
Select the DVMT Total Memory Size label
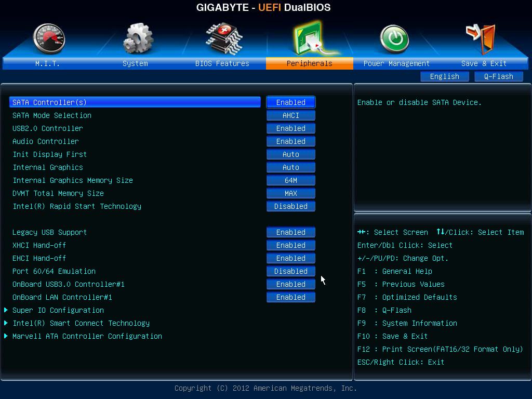(x=58, y=193)
